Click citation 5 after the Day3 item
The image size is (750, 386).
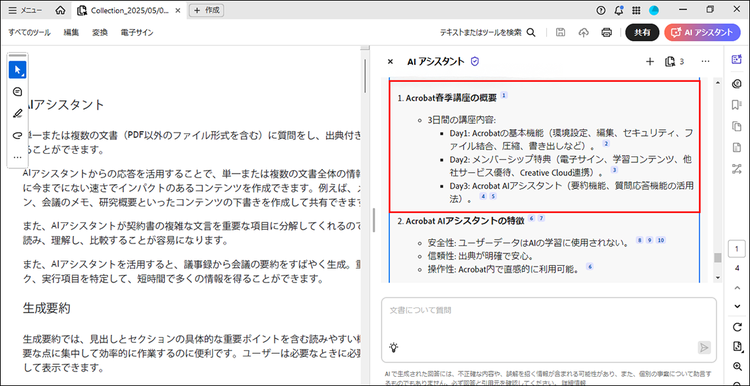493,196
